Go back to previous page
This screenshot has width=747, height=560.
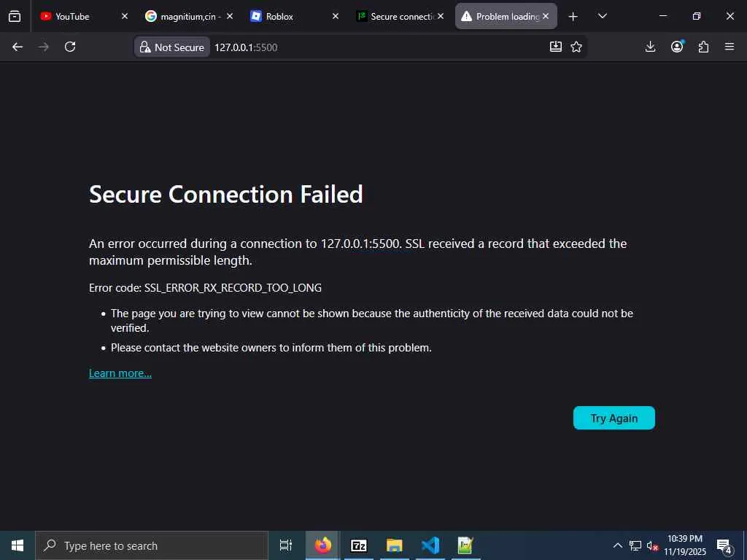[18, 47]
